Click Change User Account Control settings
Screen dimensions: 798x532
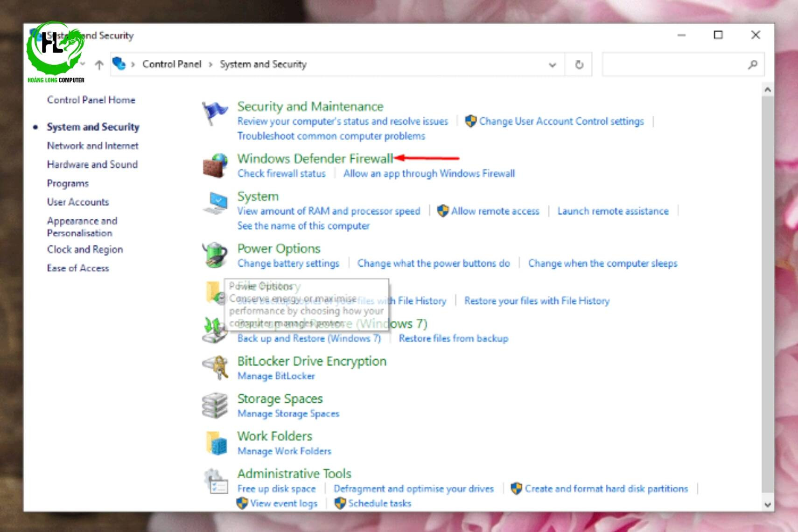coord(561,121)
